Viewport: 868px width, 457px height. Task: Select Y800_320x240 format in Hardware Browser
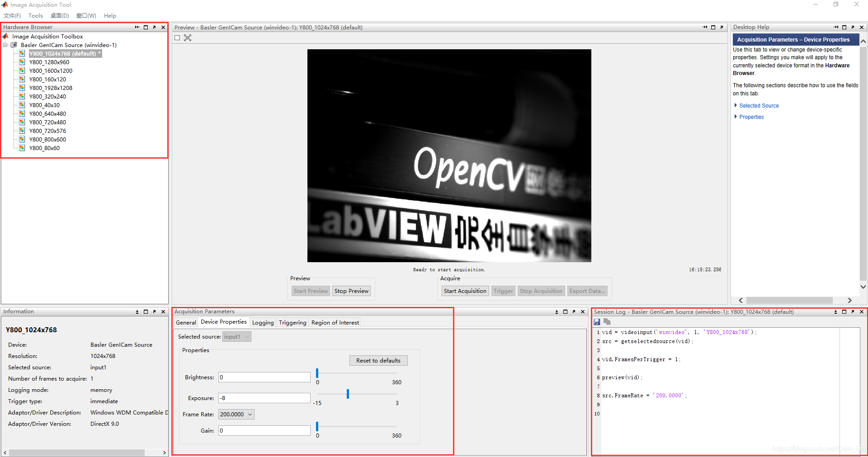pos(47,96)
